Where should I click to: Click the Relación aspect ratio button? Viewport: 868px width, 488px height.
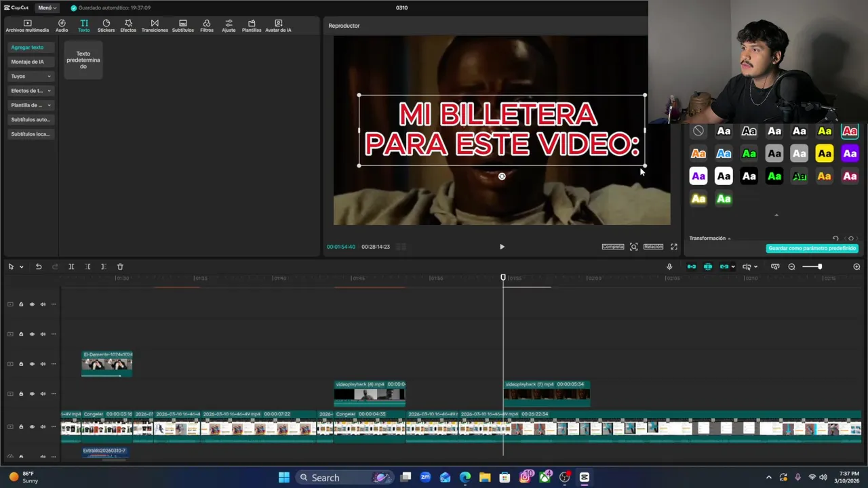[653, 247]
